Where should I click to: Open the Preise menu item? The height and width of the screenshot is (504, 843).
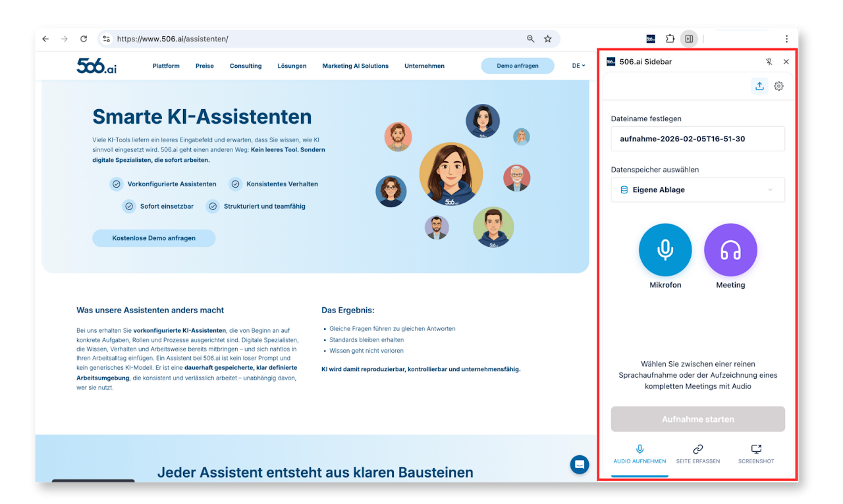pos(205,66)
